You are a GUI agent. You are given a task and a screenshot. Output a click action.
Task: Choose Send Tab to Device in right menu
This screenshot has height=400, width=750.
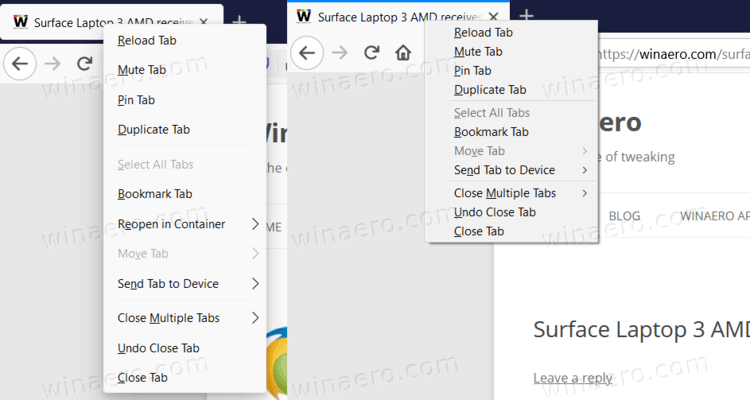pyautogui.click(x=511, y=170)
